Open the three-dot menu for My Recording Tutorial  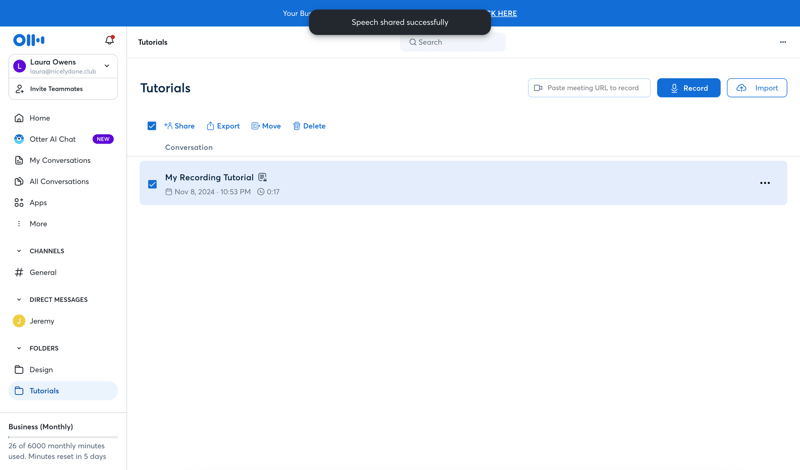click(765, 183)
